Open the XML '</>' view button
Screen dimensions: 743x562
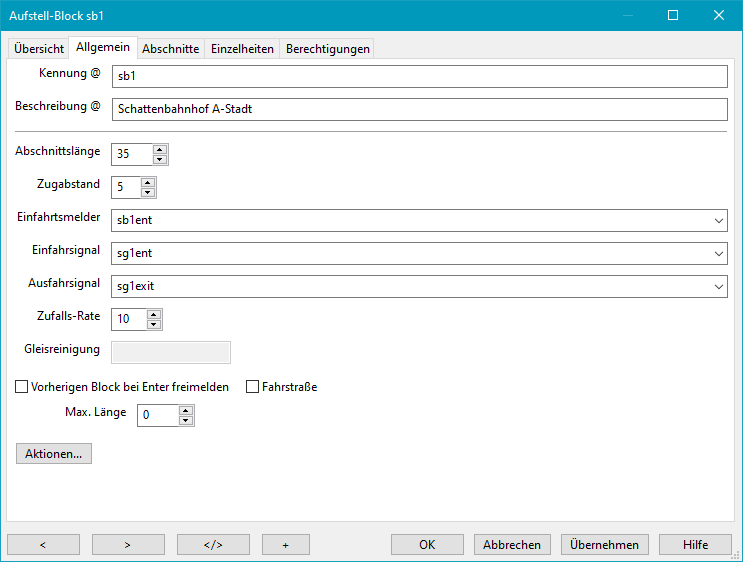click(213, 545)
